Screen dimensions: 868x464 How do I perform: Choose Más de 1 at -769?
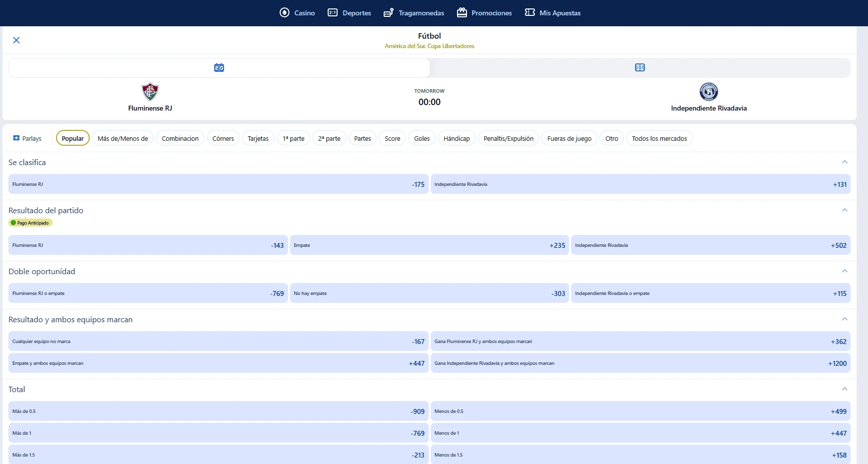pyautogui.click(x=219, y=433)
